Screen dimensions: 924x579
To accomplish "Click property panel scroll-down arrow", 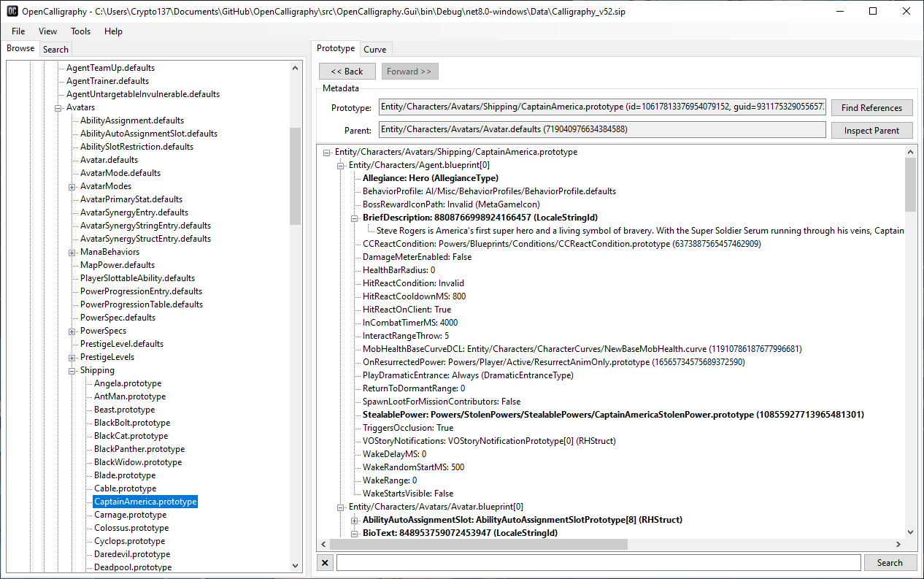I will [910, 532].
